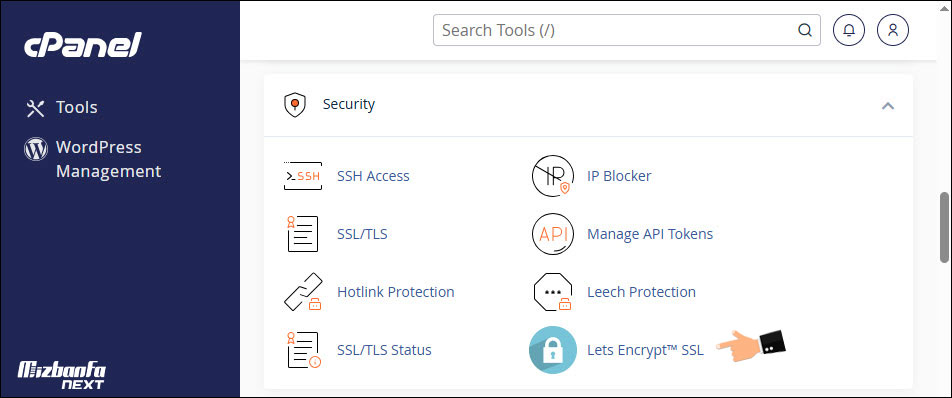Click the Security shield icon

click(294, 104)
